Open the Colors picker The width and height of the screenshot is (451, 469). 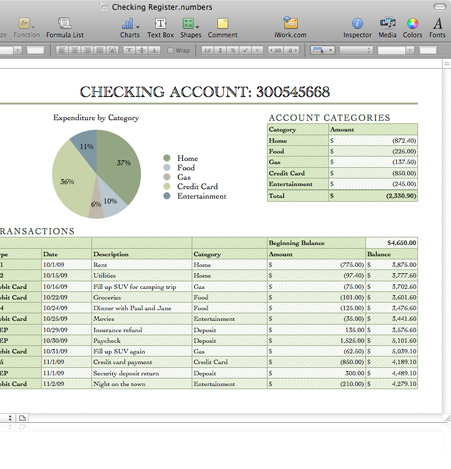412,27
